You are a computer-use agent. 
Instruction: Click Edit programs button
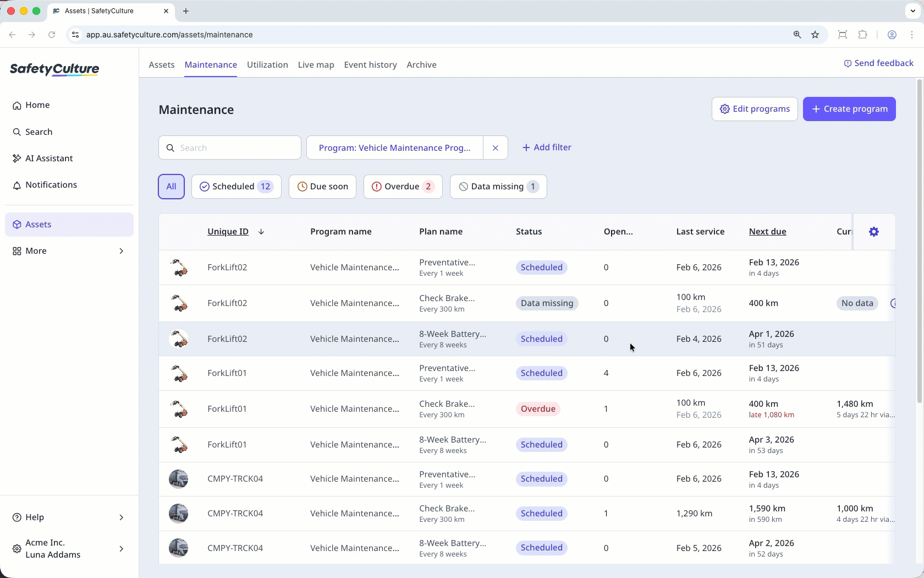(755, 109)
